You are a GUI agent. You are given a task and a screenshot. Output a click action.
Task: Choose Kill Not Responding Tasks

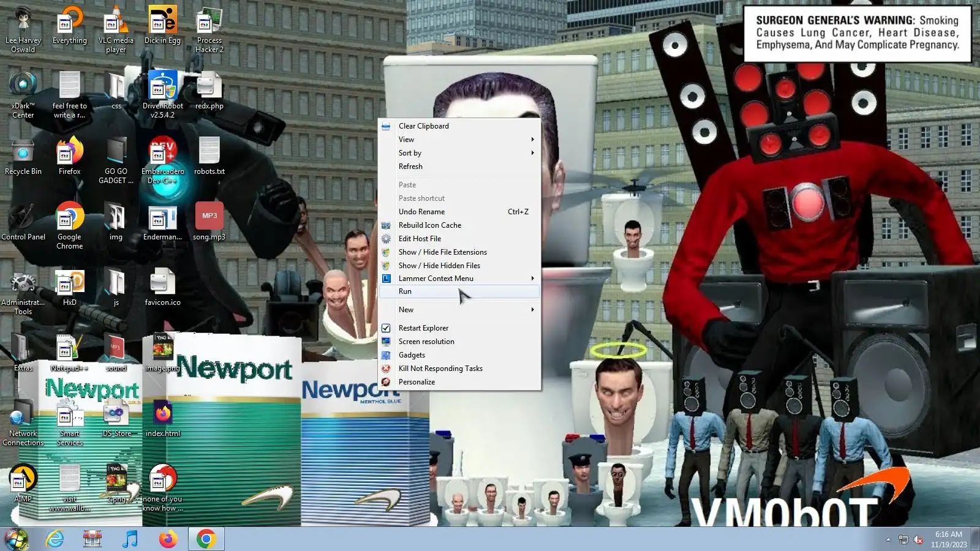coord(459,369)
